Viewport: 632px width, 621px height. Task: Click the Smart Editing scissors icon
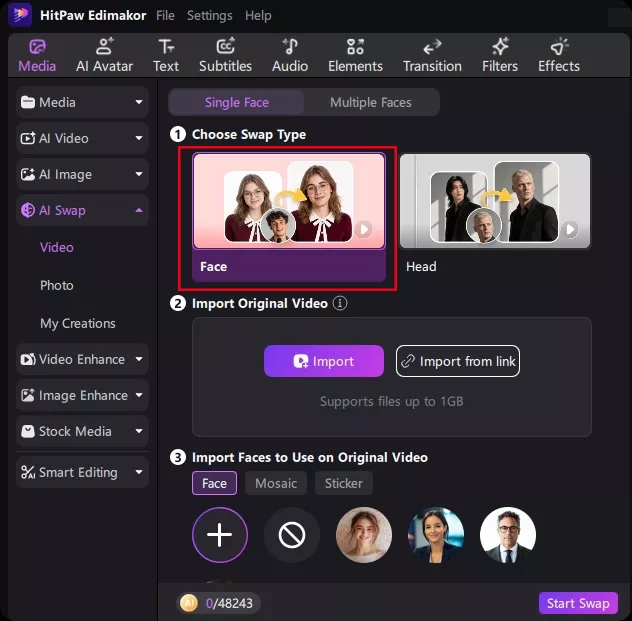(x=27, y=472)
